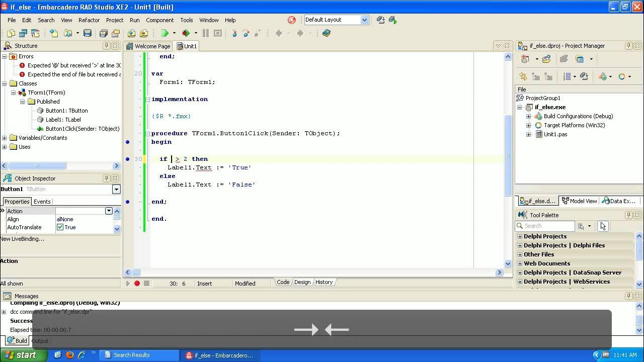The image size is (644, 362).
Task: Expand the Delphi Projects | DataSnap Server category
Action: [x=520, y=273]
